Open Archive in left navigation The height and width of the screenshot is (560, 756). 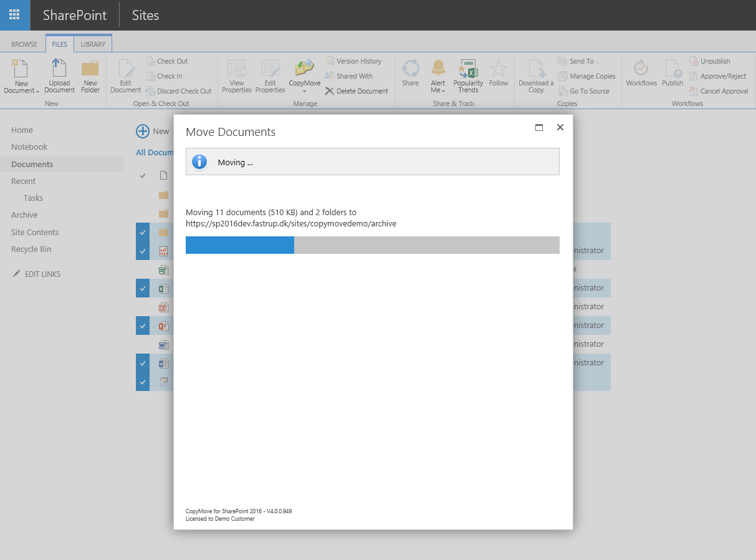[24, 215]
